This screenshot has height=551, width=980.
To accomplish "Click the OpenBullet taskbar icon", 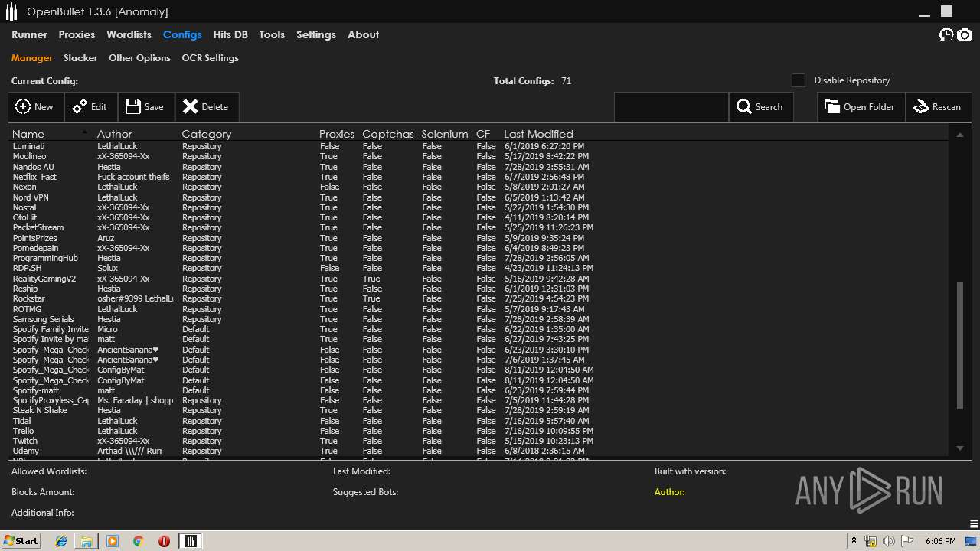I will coord(191,541).
